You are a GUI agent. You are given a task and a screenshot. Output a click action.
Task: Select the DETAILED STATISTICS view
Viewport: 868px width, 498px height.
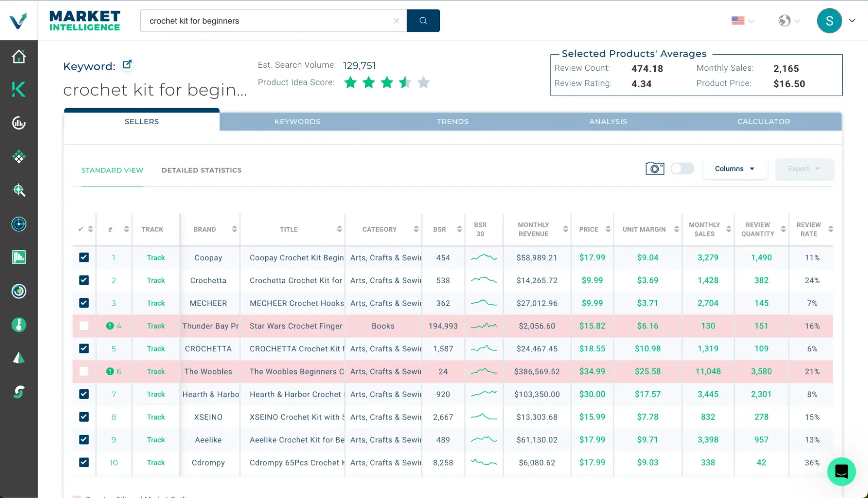click(x=201, y=170)
